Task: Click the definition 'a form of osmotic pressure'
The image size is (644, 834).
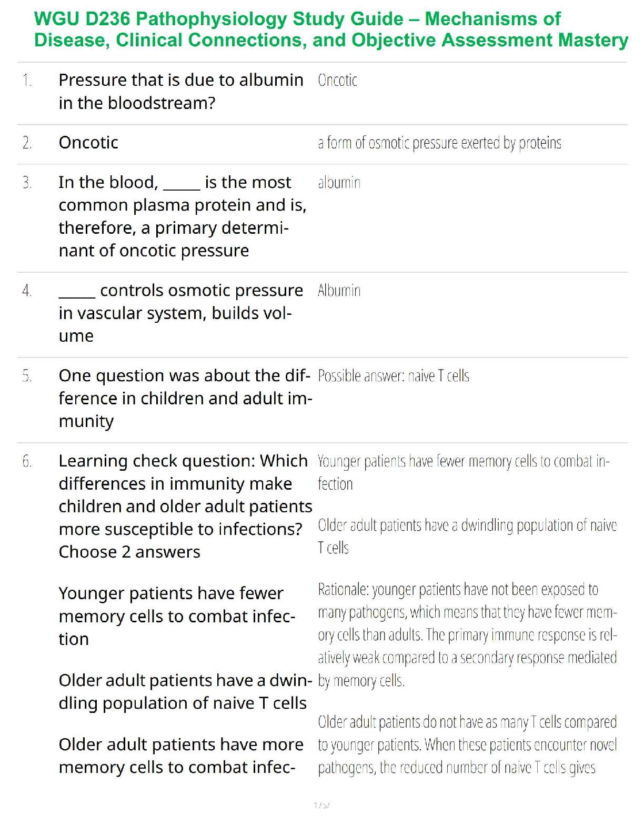Action: tap(439, 143)
